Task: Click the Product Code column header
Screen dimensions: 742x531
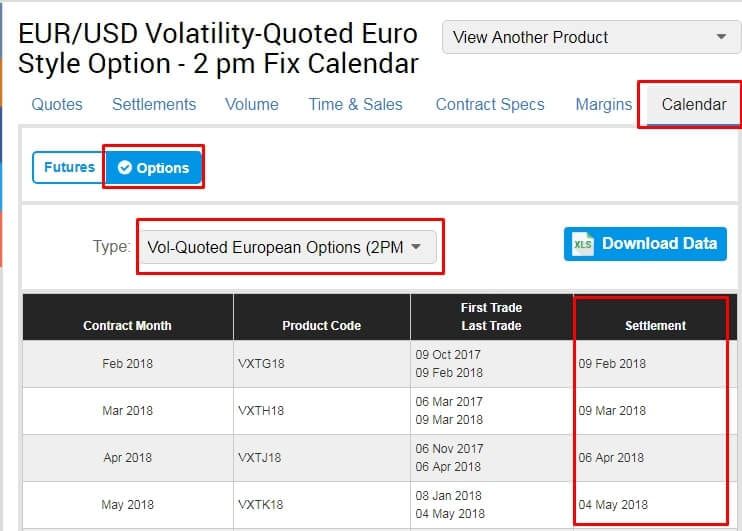Action: [x=321, y=325]
